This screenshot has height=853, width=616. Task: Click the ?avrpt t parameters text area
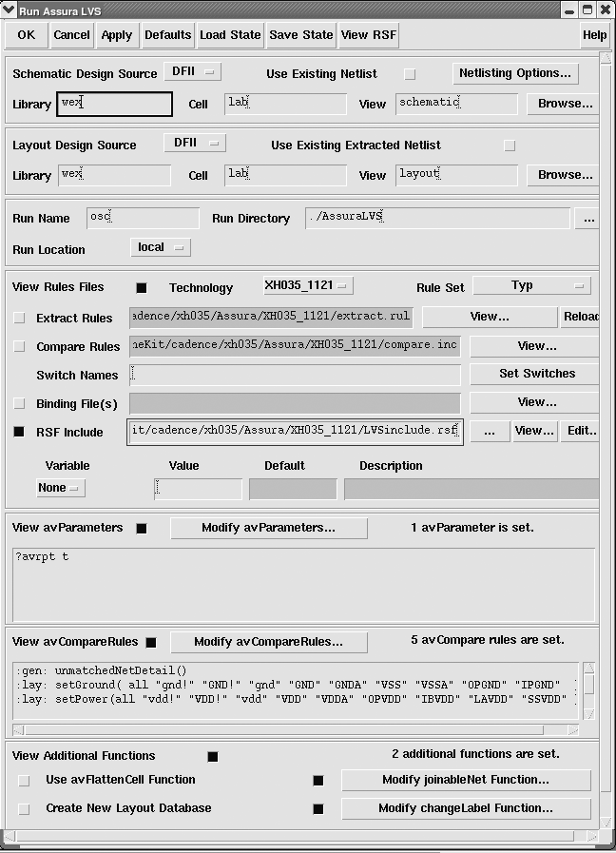(304, 585)
